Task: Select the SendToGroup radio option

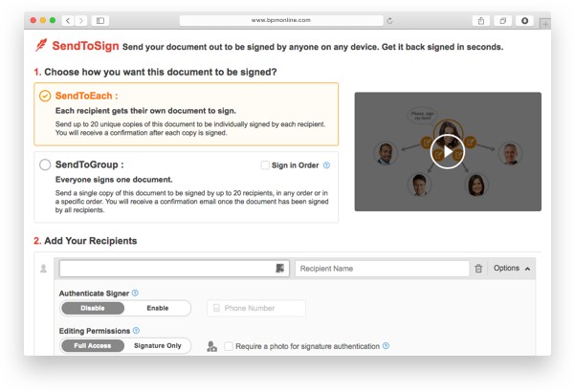Action: pos(45,164)
